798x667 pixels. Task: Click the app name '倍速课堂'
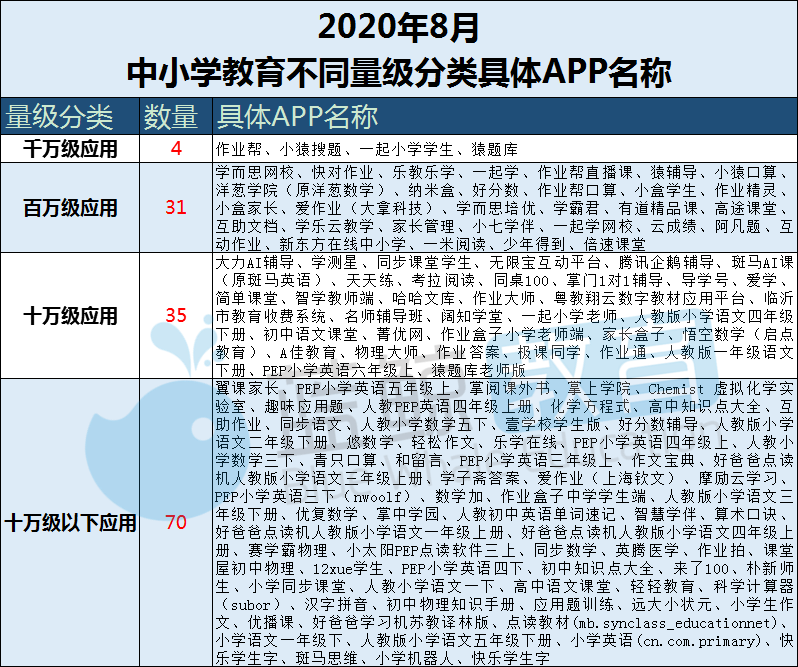click(615, 244)
